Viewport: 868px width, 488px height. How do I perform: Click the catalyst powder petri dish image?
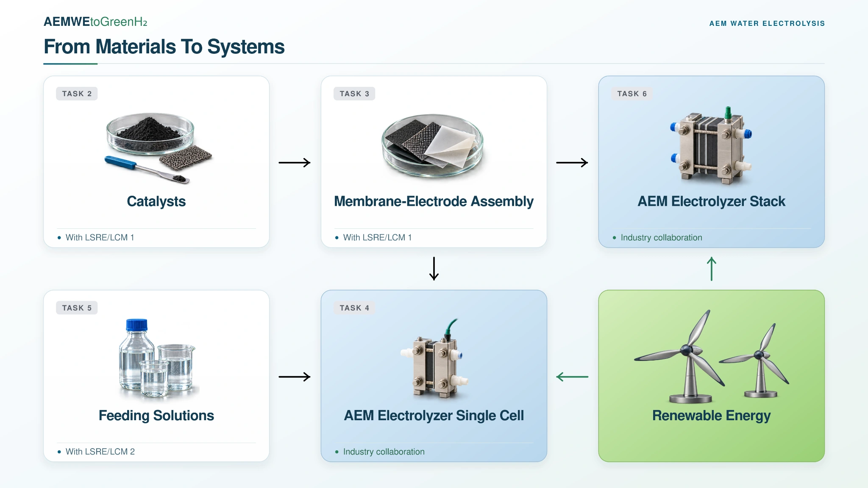pos(158,147)
